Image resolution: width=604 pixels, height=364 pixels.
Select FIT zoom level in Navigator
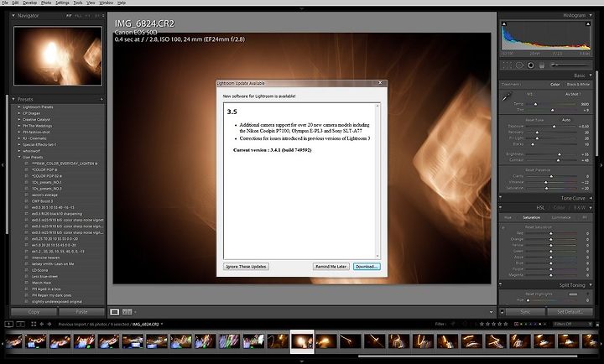(69, 16)
